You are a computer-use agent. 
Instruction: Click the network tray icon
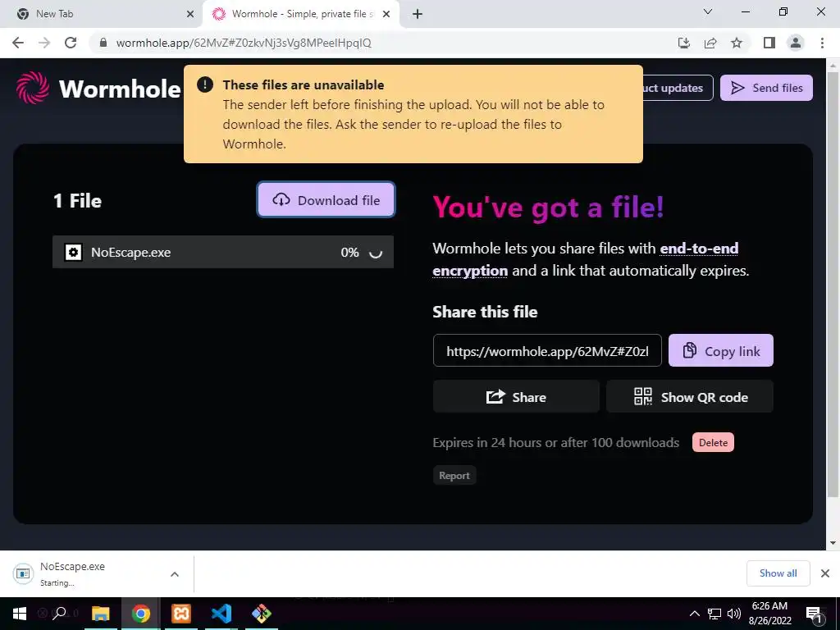(714, 614)
